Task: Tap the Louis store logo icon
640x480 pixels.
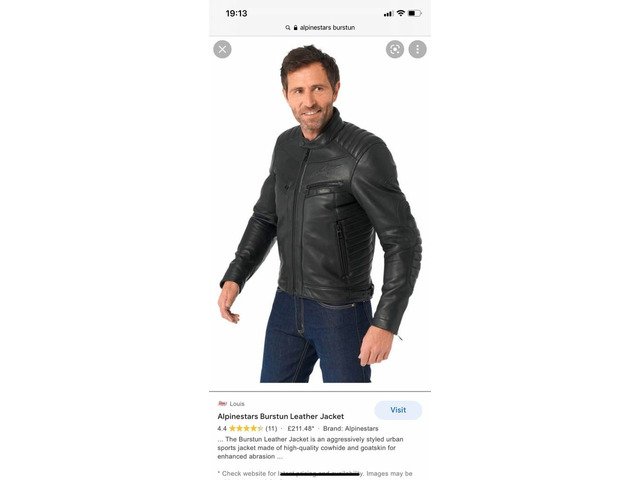Action: tap(222, 404)
